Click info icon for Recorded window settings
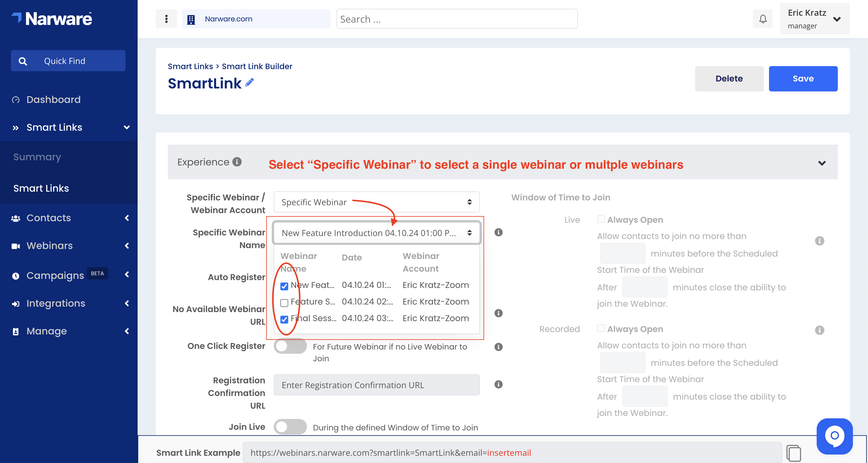Viewport: 868px width, 463px height. click(x=819, y=330)
